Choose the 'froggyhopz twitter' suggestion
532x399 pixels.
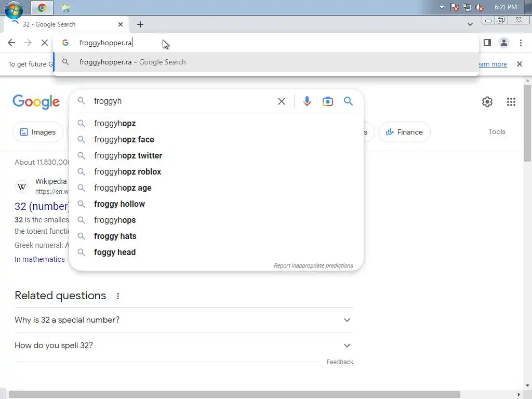217,156
